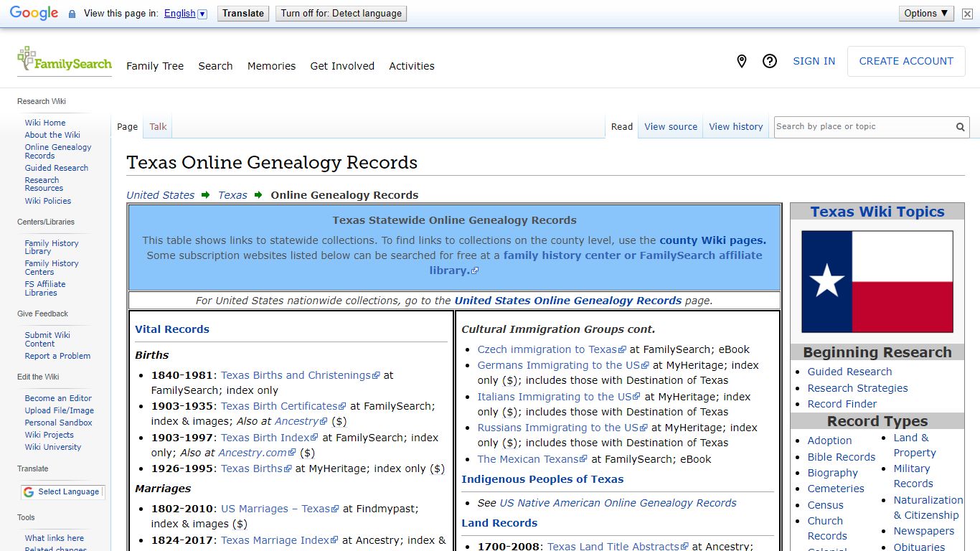
Task: Open FS Affiliate Libraries link
Action: click(x=45, y=288)
